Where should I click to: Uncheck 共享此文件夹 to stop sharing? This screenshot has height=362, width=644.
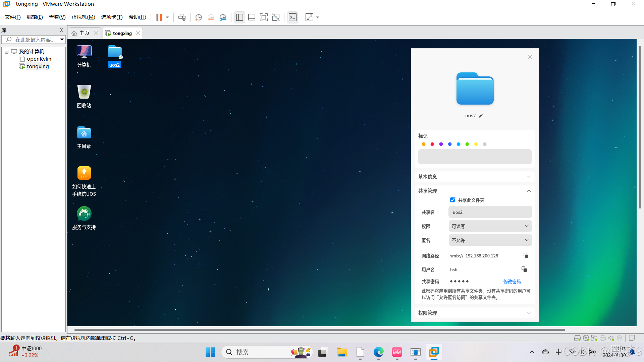click(453, 200)
